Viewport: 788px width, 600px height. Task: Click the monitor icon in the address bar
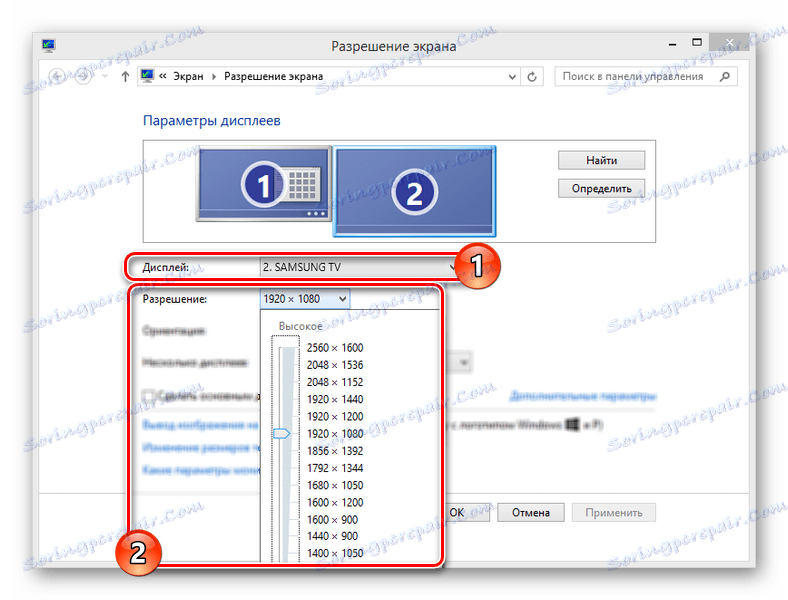point(147,76)
